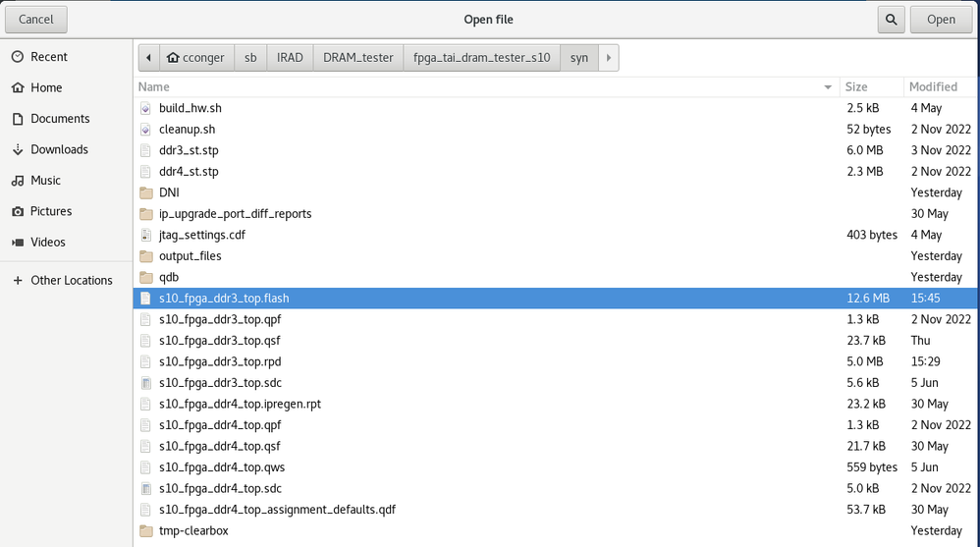Click the folder icon of DNI
Viewport: 980px width, 547px height.
(146, 192)
